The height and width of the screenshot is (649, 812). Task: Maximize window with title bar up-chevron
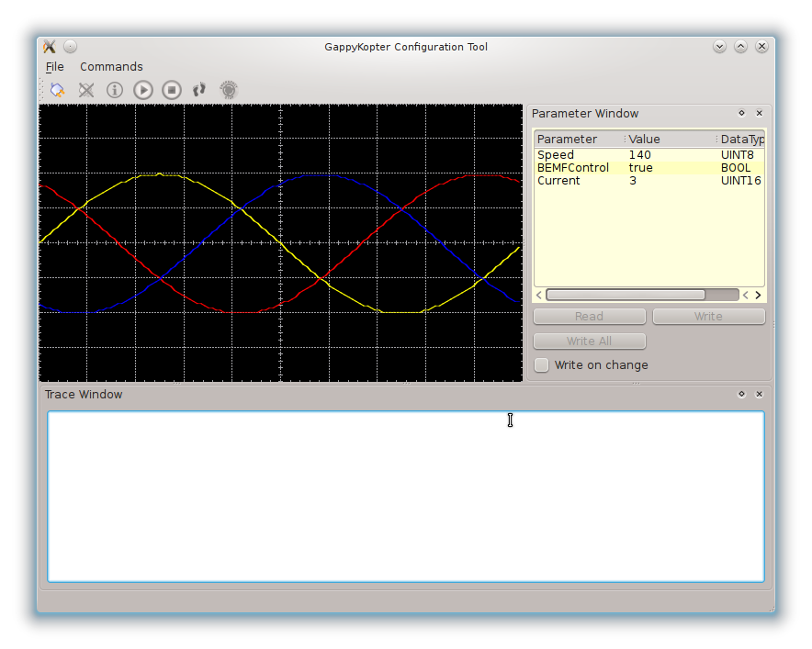[740, 47]
